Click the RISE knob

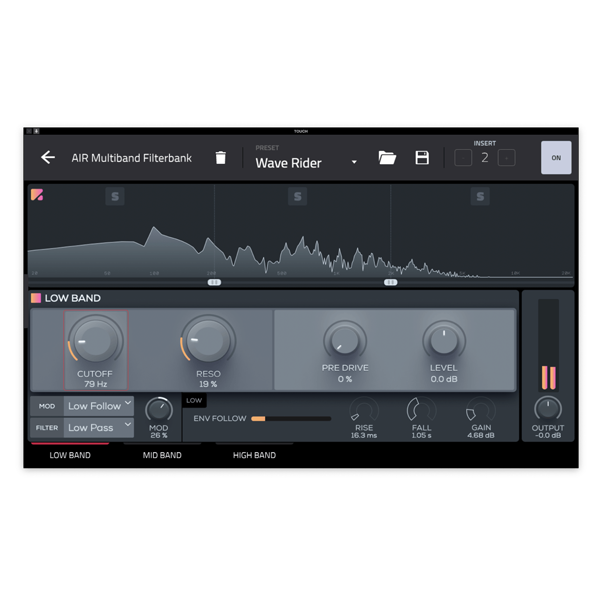[x=364, y=409]
